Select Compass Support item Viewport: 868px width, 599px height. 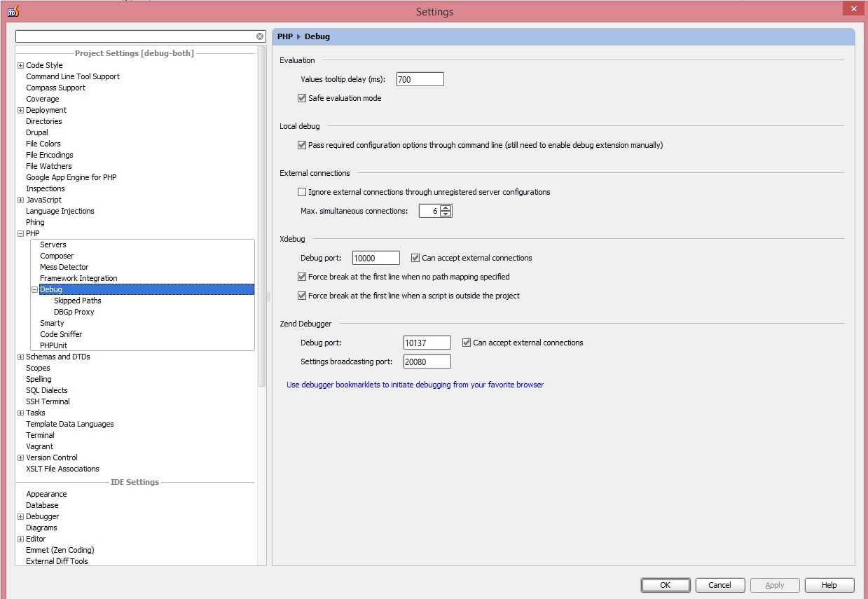56,88
